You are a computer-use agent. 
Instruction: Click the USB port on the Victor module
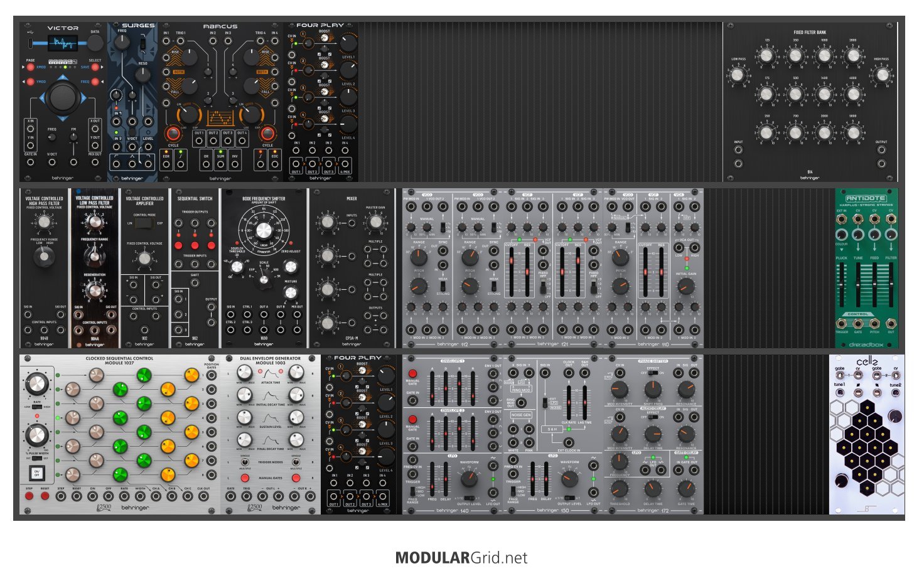30,43
